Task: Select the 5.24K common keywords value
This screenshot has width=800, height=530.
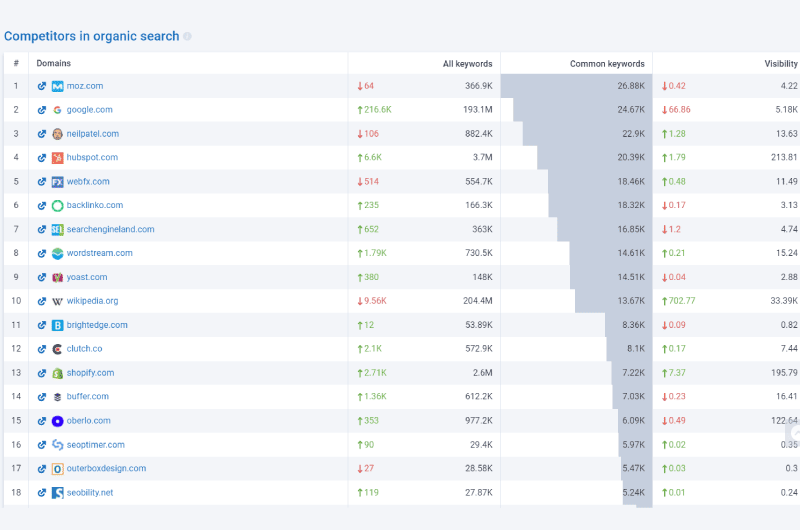Action: pyautogui.click(x=634, y=492)
